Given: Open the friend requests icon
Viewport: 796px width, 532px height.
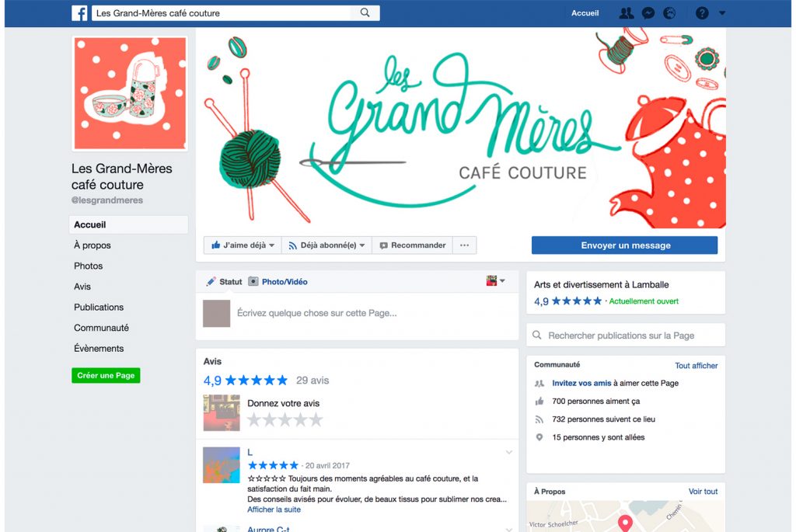Looking at the screenshot, I should 627,13.
